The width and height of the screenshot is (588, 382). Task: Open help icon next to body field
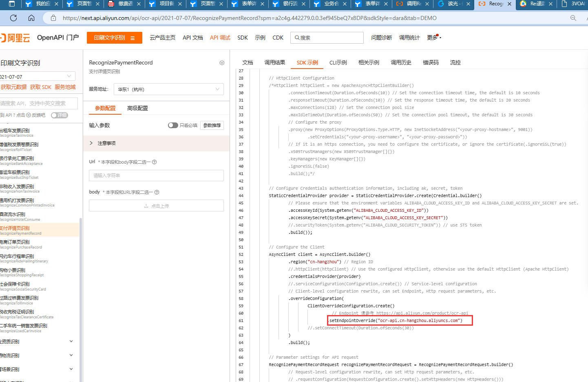tap(157, 192)
